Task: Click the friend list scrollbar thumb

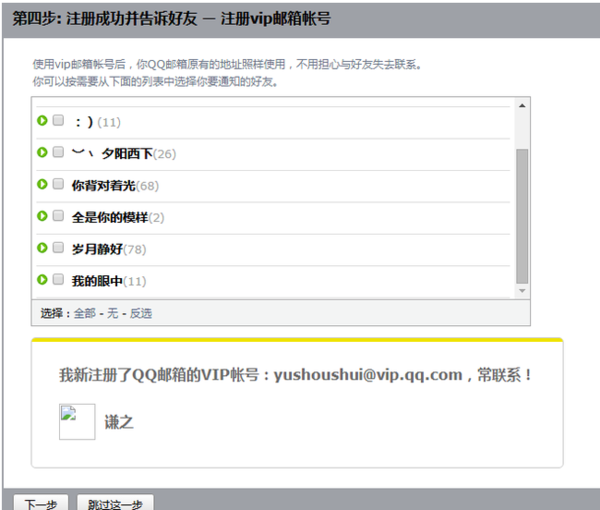Action: click(x=522, y=216)
